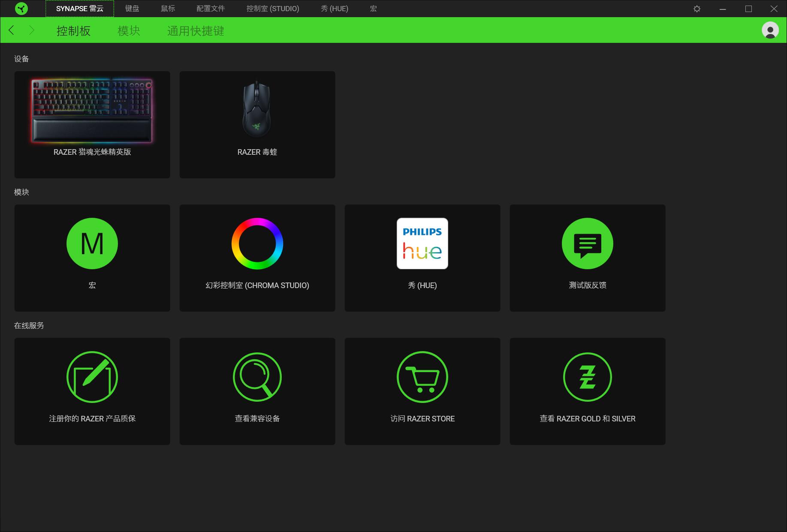Select the 模块 sub-tab
Screen dimensions: 787x532
pyautogui.click(x=129, y=30)
